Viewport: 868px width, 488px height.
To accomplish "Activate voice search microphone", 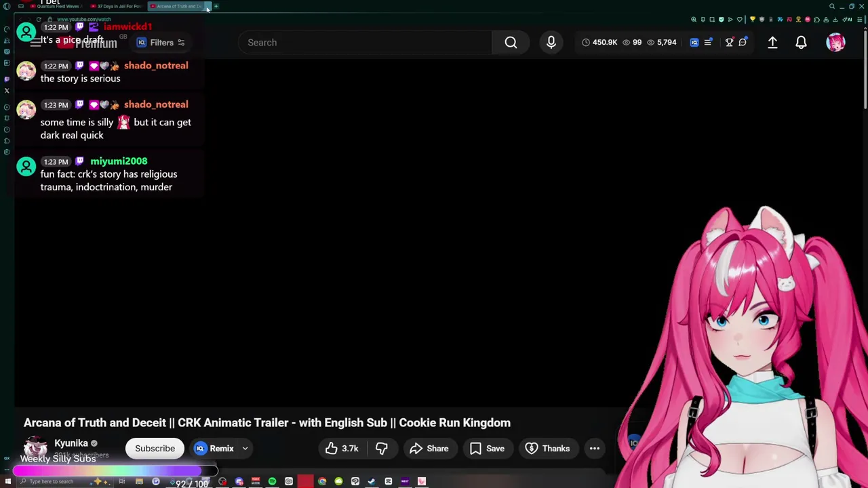I will tap(551, 43).
